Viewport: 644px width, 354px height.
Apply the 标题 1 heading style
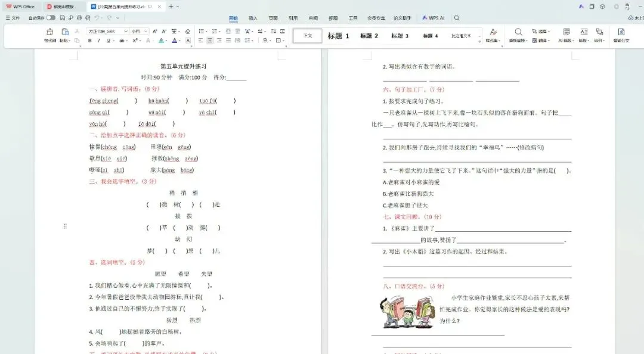click(339, 36)
